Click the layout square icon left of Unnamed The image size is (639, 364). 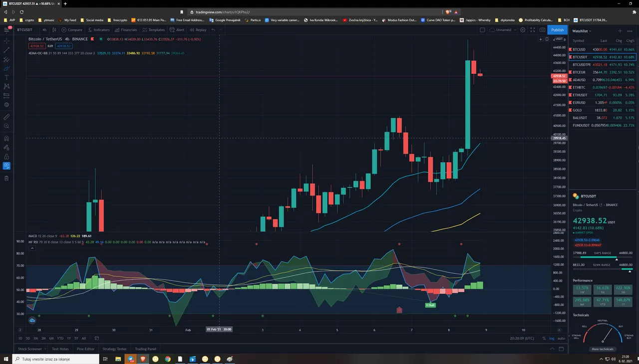pos(482,30)
